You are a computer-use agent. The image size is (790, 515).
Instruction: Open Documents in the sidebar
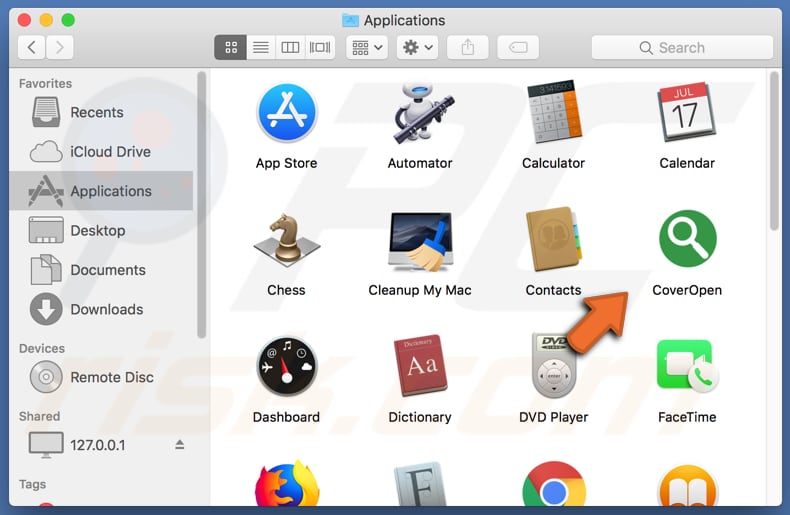(x=101, y=270)
